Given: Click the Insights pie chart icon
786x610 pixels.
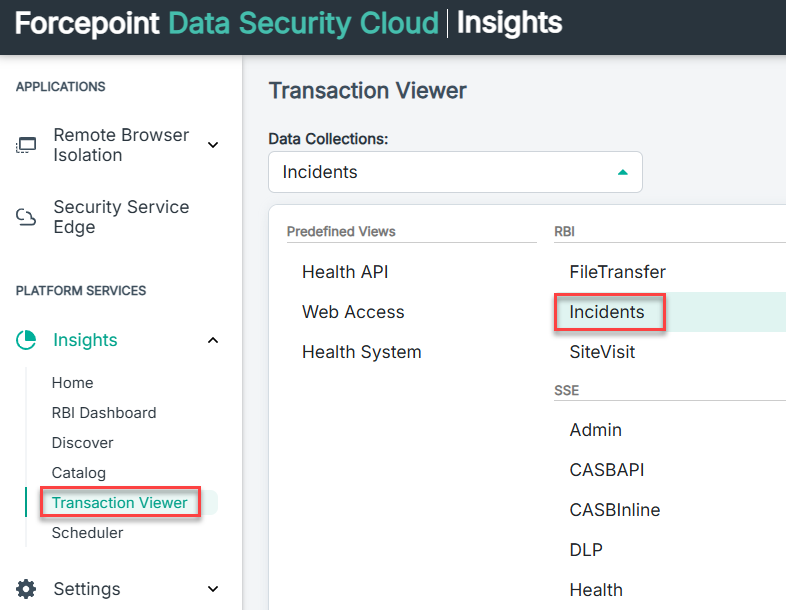Looking at the screenshot, I should 26,340.
